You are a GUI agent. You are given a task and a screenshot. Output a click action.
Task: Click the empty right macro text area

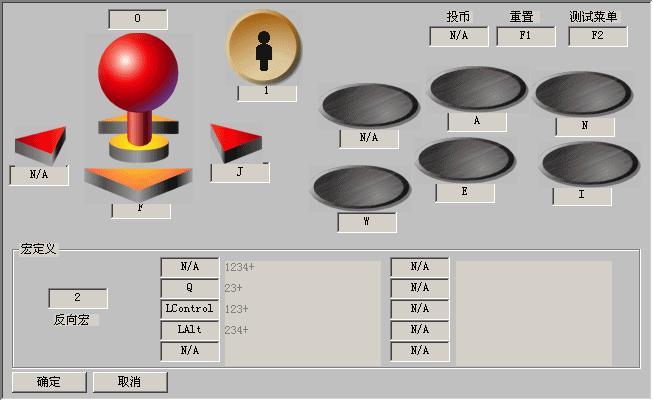point(534,313)
